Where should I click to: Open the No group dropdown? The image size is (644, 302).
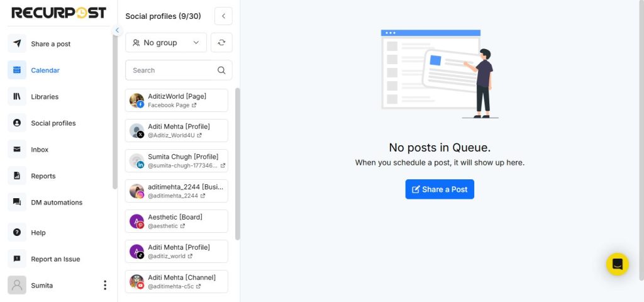coord(166,43)
